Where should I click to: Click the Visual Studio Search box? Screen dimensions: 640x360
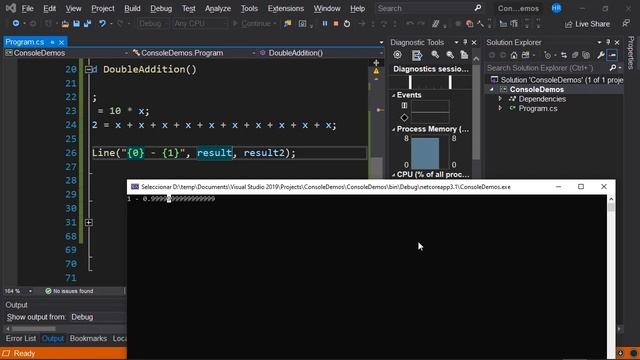[429, 8]
